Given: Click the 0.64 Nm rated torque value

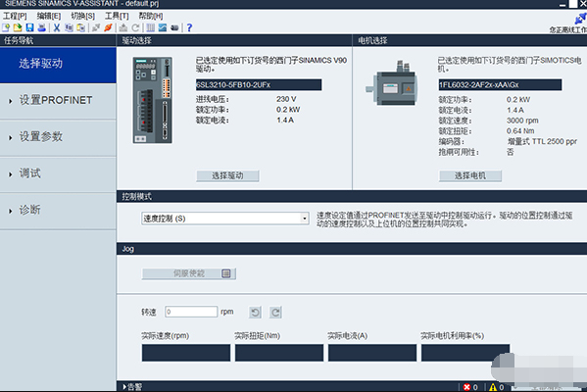Looking at the screenshot, I should pyautogui.click(x=520, y=131).
